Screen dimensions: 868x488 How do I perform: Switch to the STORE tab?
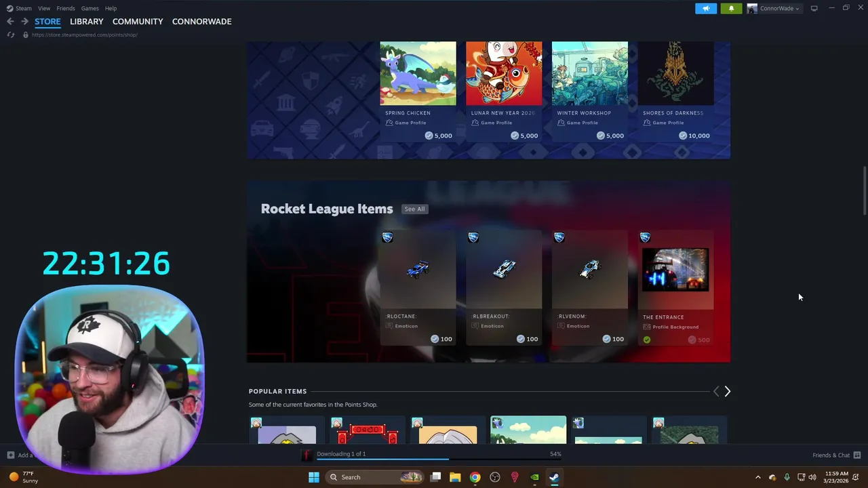pos(47,21)
